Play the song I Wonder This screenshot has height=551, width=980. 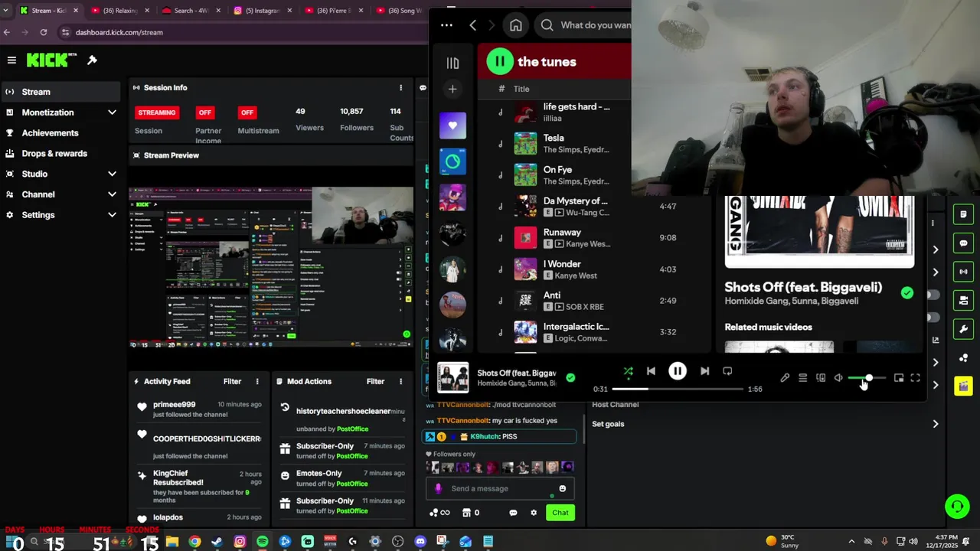pos(562,264)
